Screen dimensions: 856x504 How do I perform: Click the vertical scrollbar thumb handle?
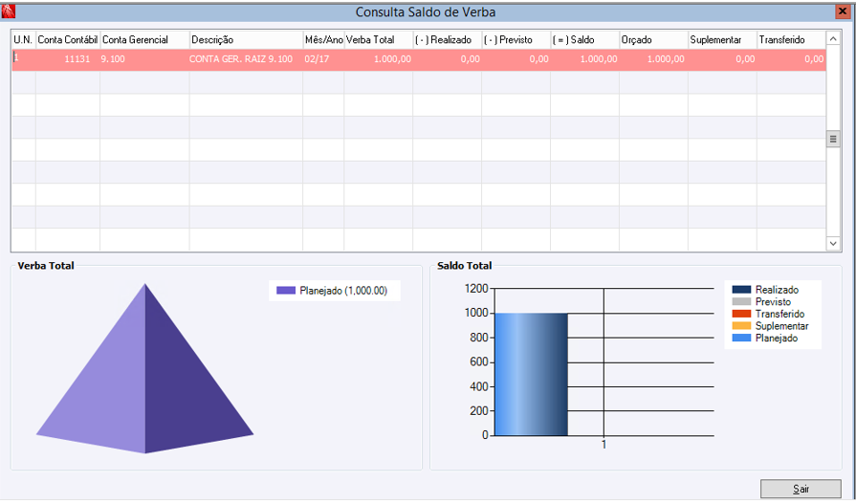click(x=832, y=139)
